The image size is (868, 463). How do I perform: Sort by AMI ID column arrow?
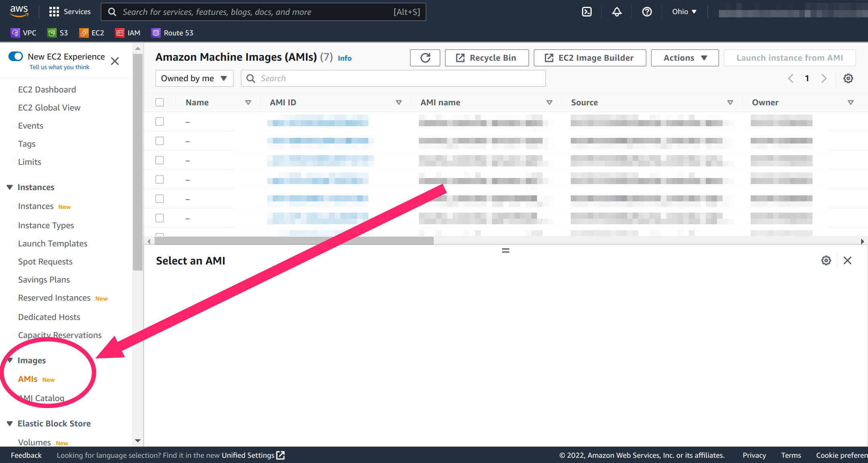point(399,102)
